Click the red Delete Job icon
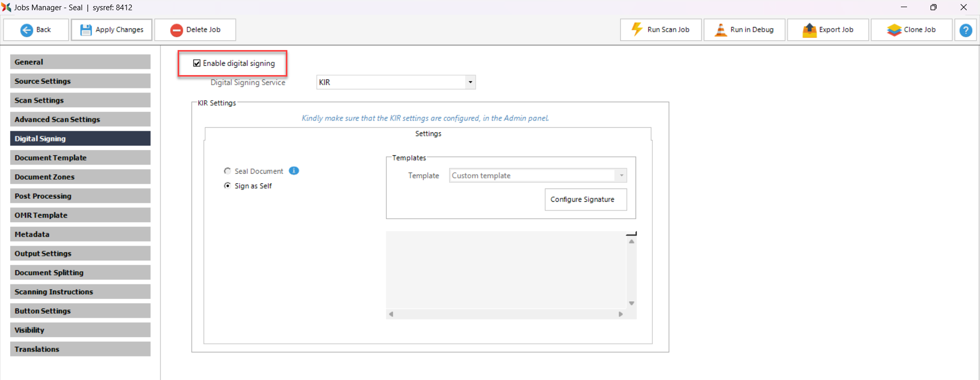Screen dimensions: 980x380 coord(177,30)
